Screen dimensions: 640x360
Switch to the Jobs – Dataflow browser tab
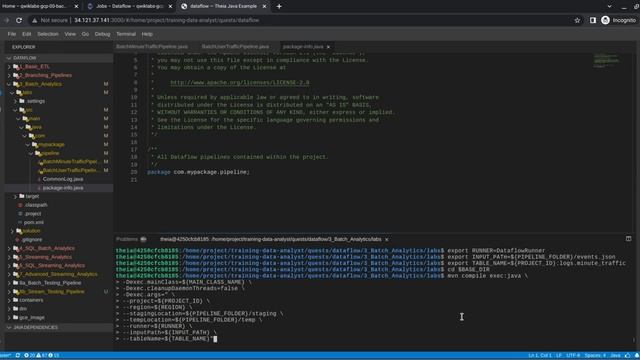129,7
